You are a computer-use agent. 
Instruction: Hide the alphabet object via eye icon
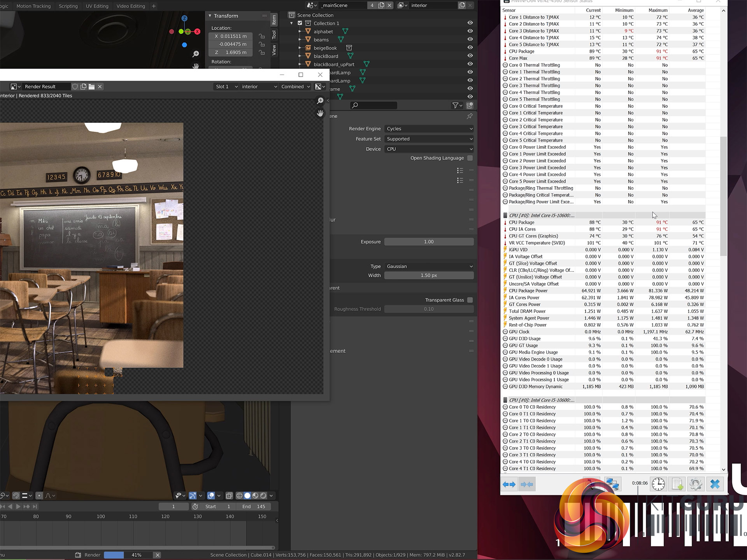coord(470,31)
